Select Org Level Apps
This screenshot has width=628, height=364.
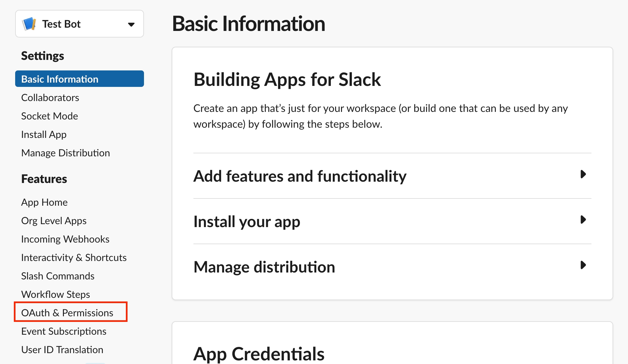[54, 221]
